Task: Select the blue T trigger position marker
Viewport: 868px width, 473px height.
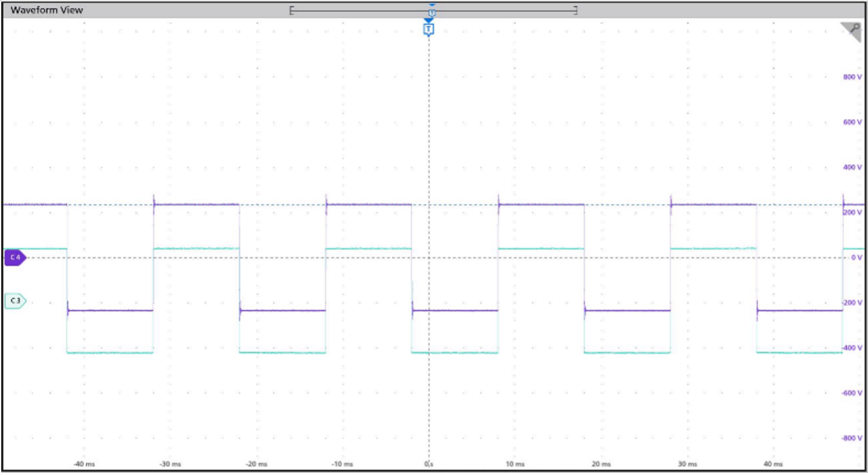Action: [428, 28]
